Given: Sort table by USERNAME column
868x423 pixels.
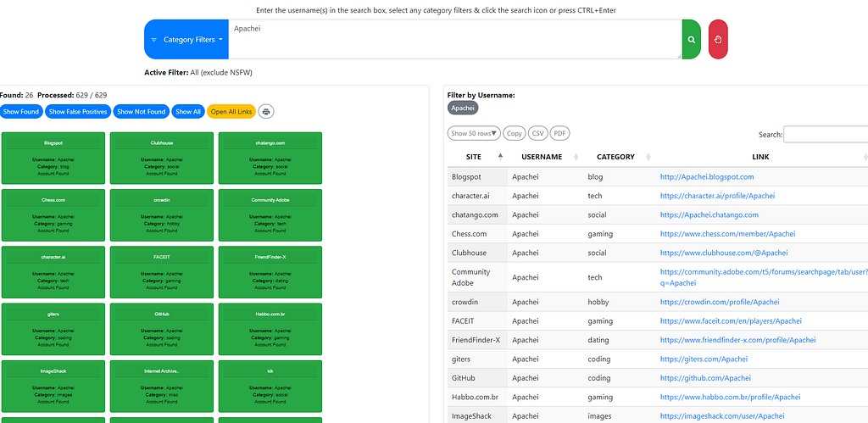Looking at the screenshot, I should 545,157.
